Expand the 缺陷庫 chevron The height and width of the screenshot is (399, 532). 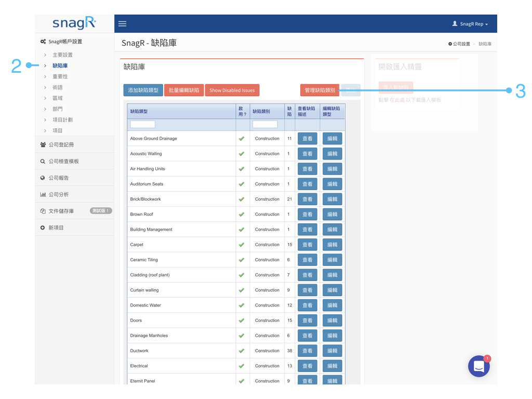click(x=45, y=66)
